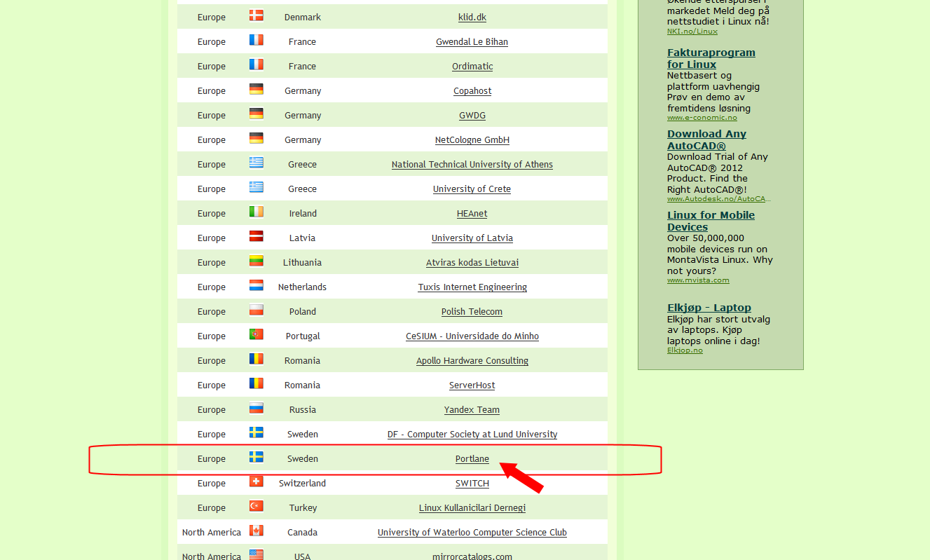Open DF - Computer Society at Lund University
The width and height of the screenshot is (930, 560).
click(x=472, y=435)
